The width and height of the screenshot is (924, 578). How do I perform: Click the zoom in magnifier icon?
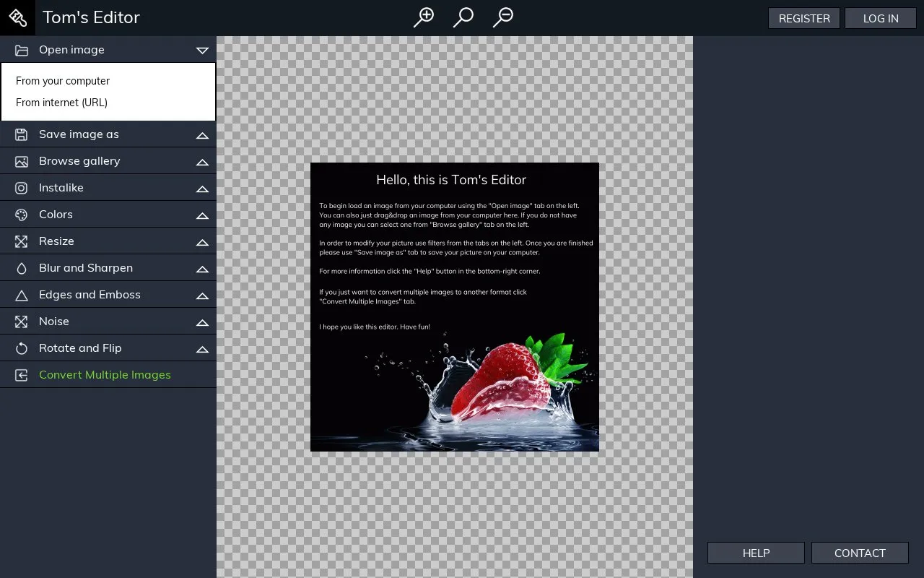424,17
